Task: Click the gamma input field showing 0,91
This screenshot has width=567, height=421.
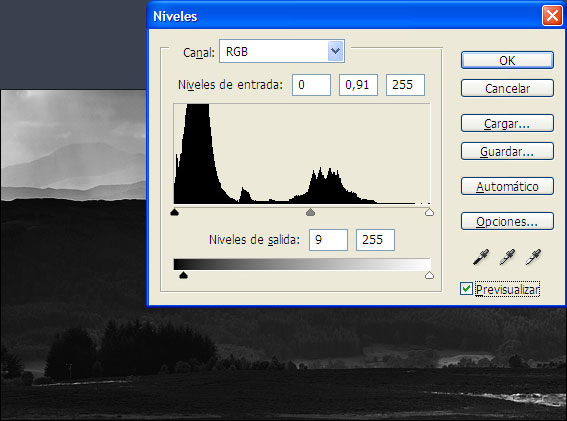Action: [x=358, y=85]
